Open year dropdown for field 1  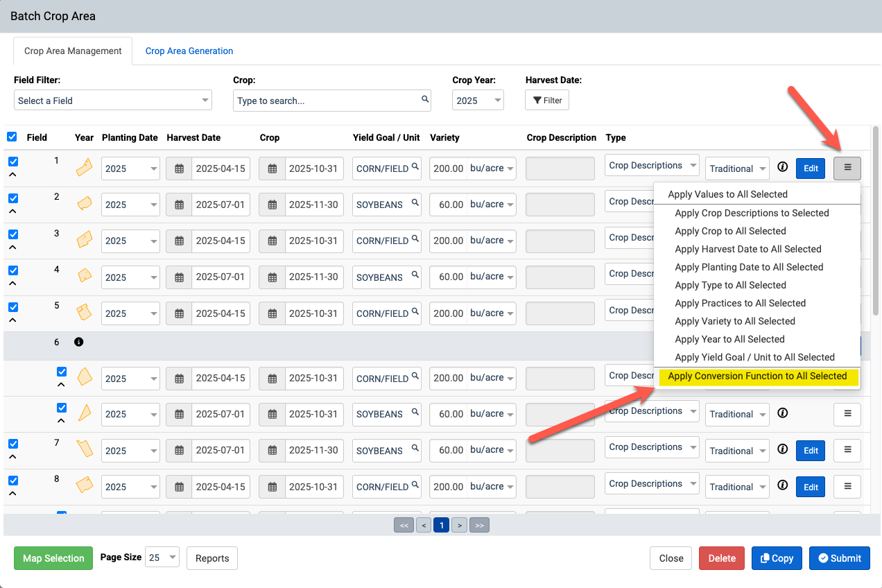coord(130,168)
